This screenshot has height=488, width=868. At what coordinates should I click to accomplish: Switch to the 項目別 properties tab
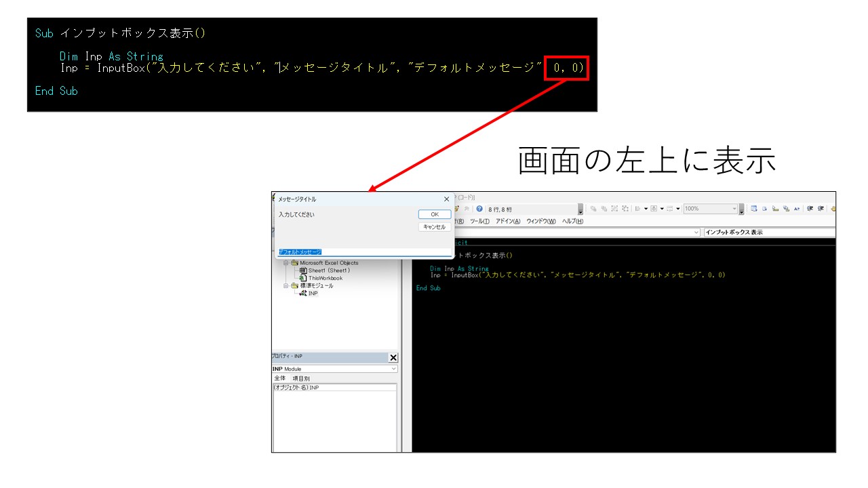coord(300,378)
